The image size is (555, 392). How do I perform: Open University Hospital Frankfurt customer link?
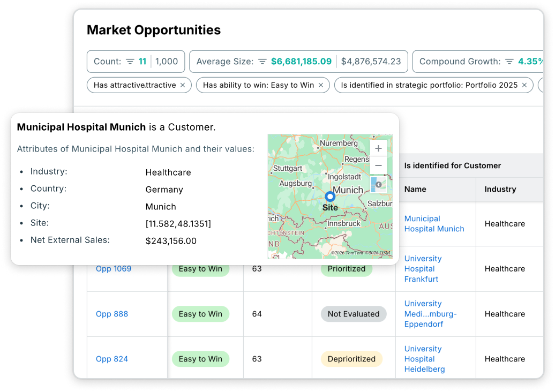click(423, 269)
